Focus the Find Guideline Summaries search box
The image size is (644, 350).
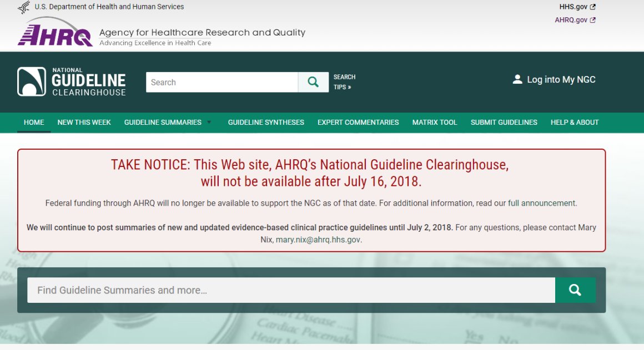pos(291,290)
